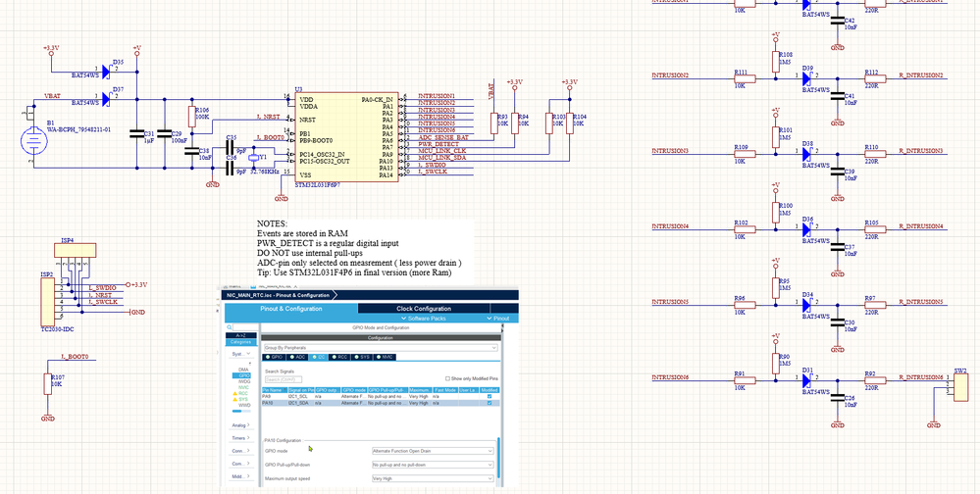Select the ISP2 TC2030-IDC connector
This screenshot has height=494, width=980.
point(47,302)
